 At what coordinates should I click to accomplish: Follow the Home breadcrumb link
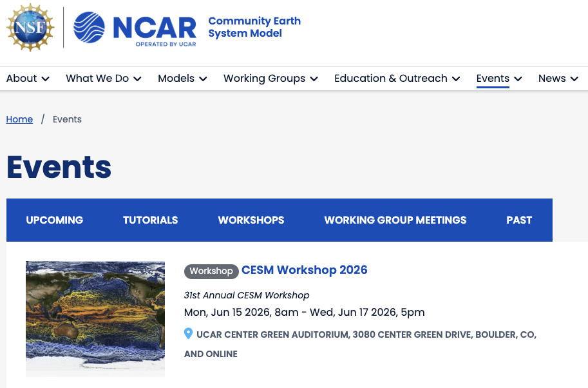pyautogui.click(x=19, y=119)
